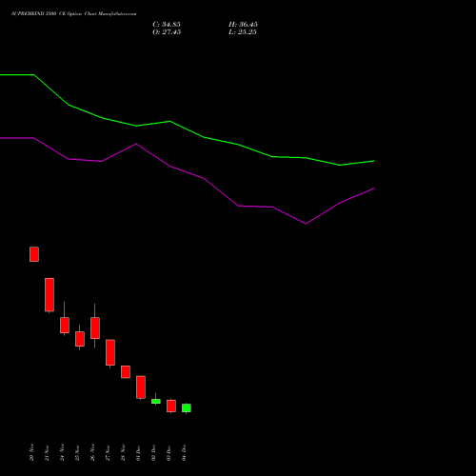Select the 04 Dec date label
The width and height of the screenshot is (476, 476).
(x=184, y=452)
